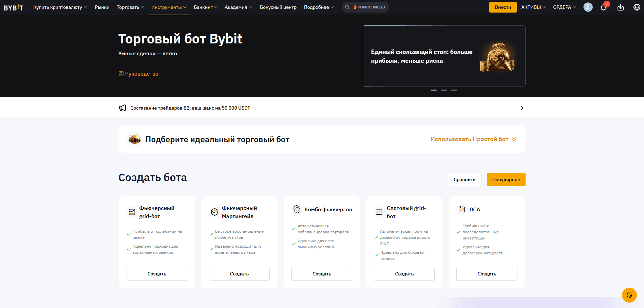Open the Рынки menu item
The image size is (644, 308).
pos(102,7)
